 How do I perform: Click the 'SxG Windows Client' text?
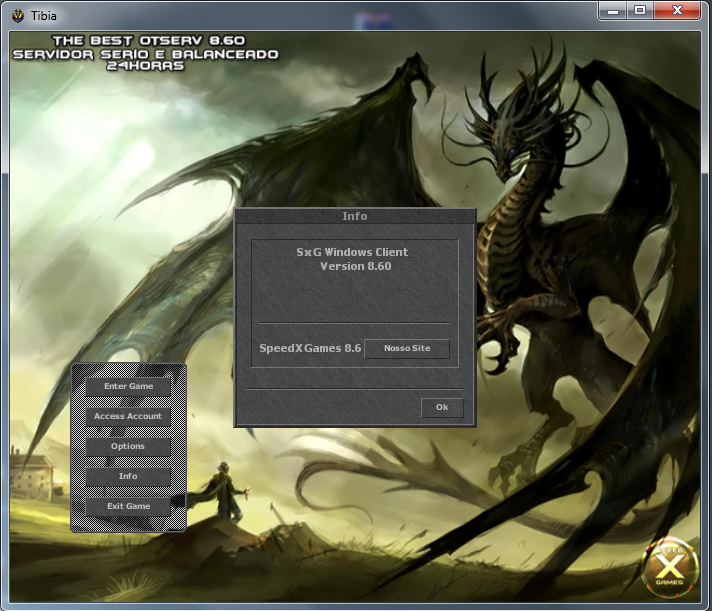pyautogui.click(x=352, y=252)
